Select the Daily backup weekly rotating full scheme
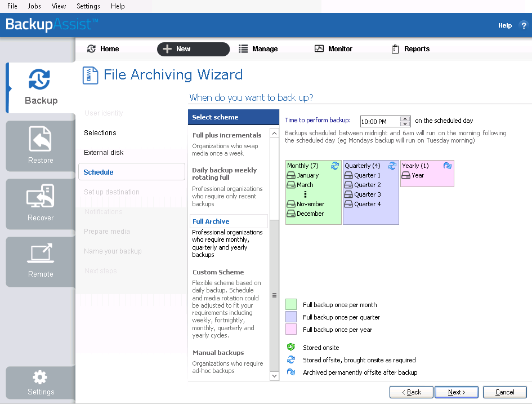The height and width of the screenshot is (404, 532). pyautogui.click(x=225, y=174)
